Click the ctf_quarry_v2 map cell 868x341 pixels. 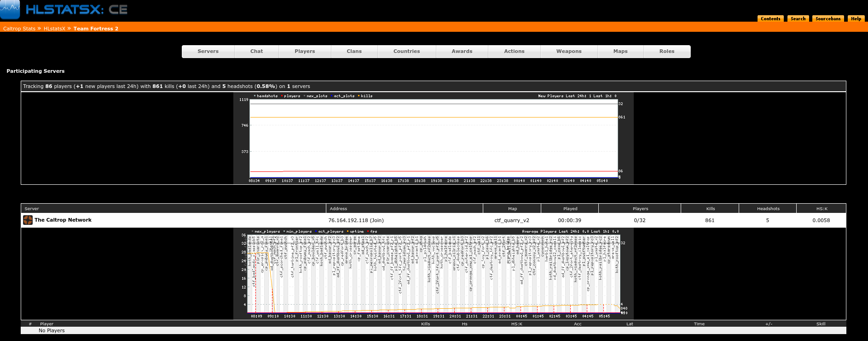point(512,220)
